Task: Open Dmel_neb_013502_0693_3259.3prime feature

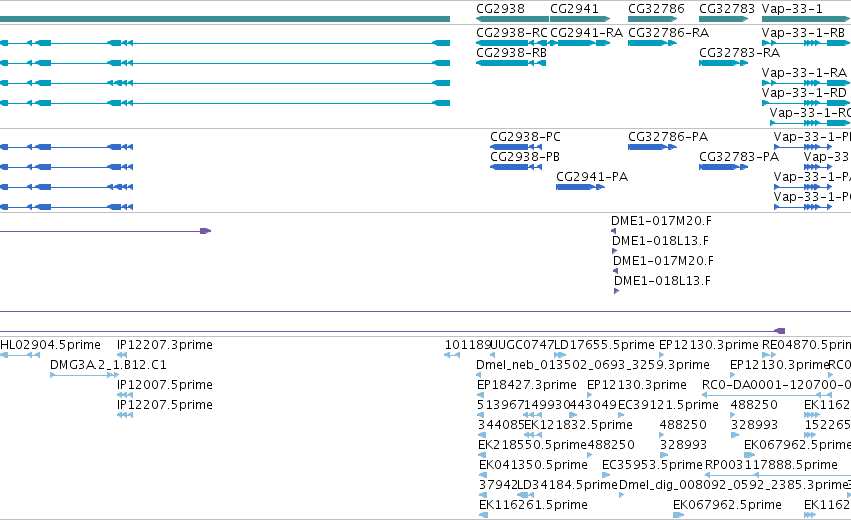Action: pos(593,365)
